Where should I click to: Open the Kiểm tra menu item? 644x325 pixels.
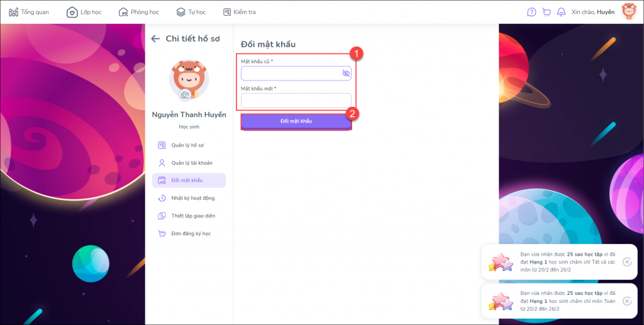coord(239,12)
